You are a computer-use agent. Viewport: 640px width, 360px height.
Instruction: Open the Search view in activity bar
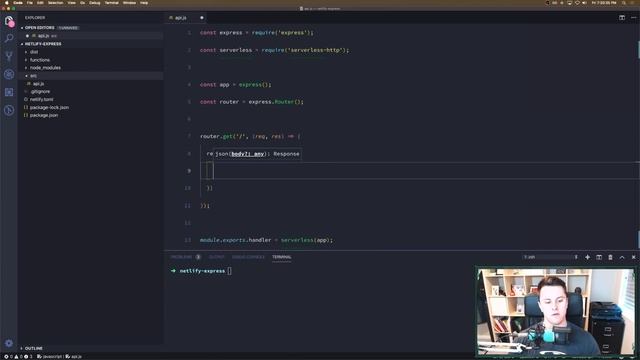(9, 38)
